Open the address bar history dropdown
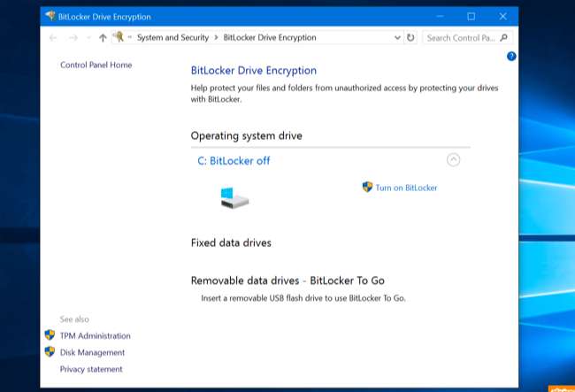This screenshot has width=575, height=392. coord(396,38)
